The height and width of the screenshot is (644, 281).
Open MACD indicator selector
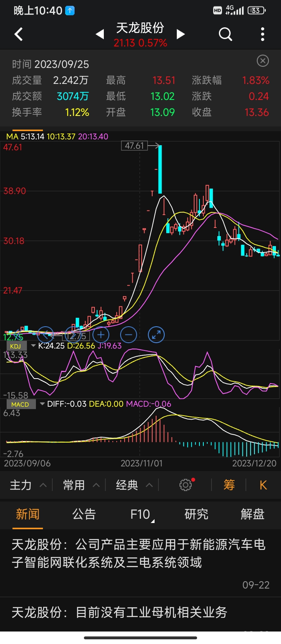pyautogui.click(x=26, y=404)
